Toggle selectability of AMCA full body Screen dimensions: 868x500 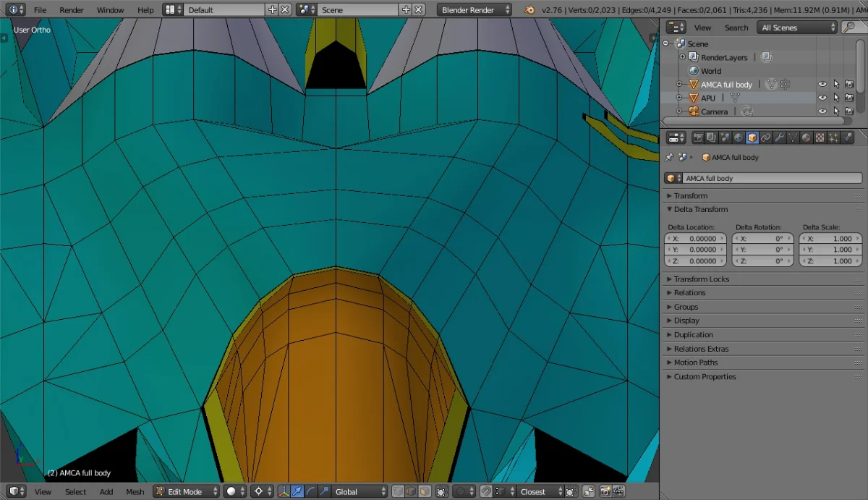(836, 85)
